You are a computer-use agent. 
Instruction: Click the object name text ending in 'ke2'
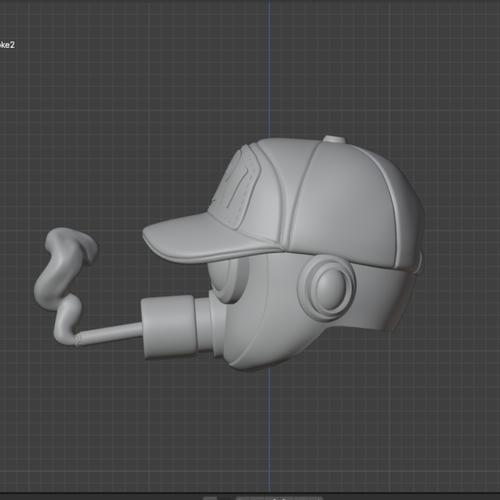(7, 45)
